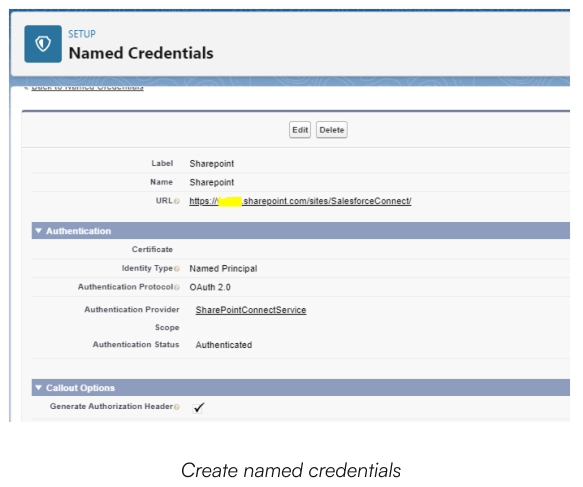Open the sharepoint.com SalesforceConnect URL link
Screen dimensions: 583x487
(x=300, y=201)
